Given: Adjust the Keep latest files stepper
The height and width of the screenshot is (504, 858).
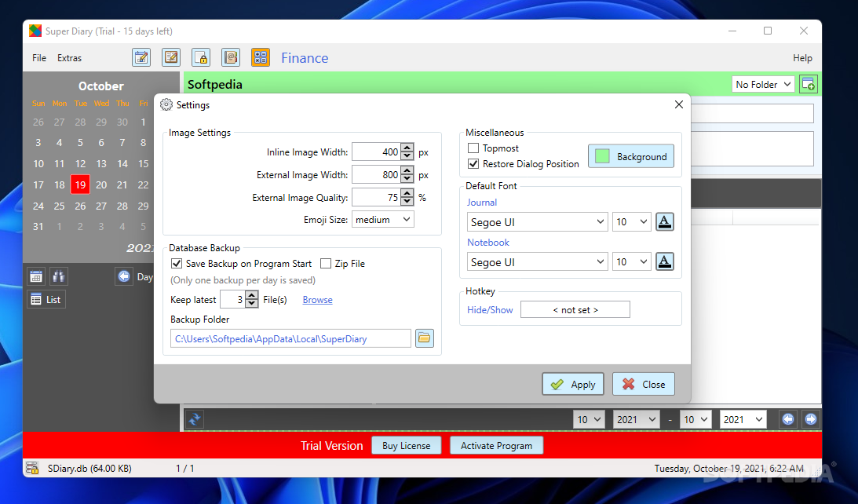Looking at the screenshot, I should [251, 299].
